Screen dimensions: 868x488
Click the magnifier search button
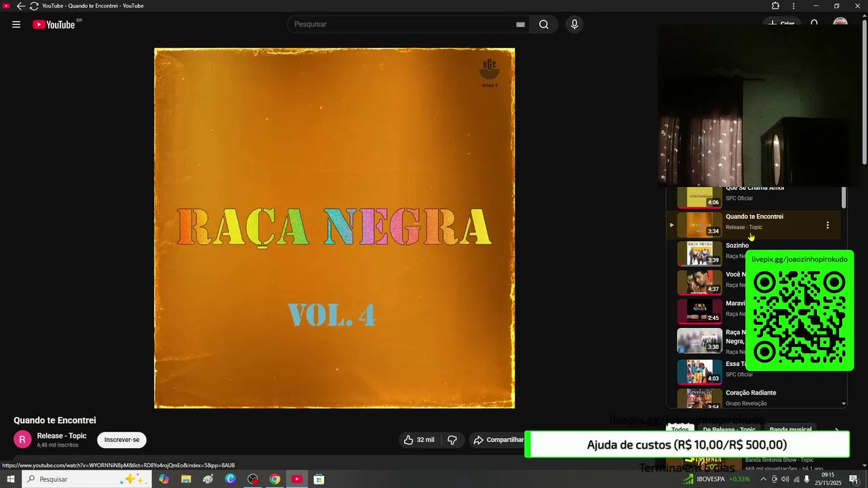pyautogui.click(x=544, y=24)
